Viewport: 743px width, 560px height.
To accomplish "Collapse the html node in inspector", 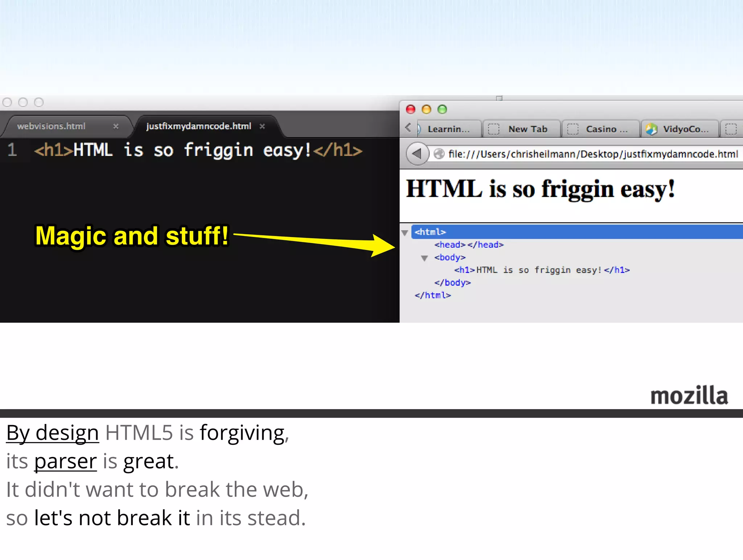I will click(405, 233).
